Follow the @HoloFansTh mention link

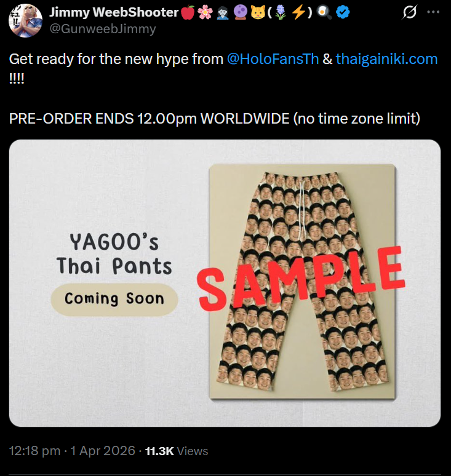point(273,59)
